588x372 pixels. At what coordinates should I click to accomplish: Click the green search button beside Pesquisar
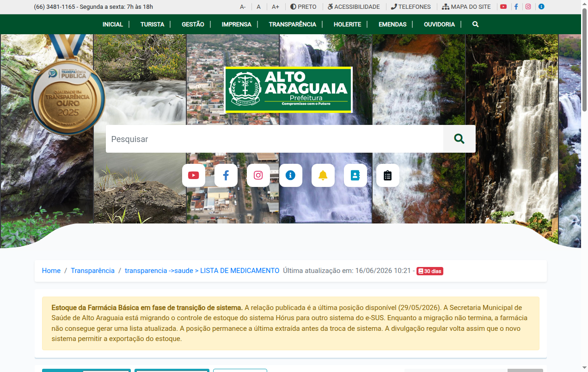pos(459,139)
